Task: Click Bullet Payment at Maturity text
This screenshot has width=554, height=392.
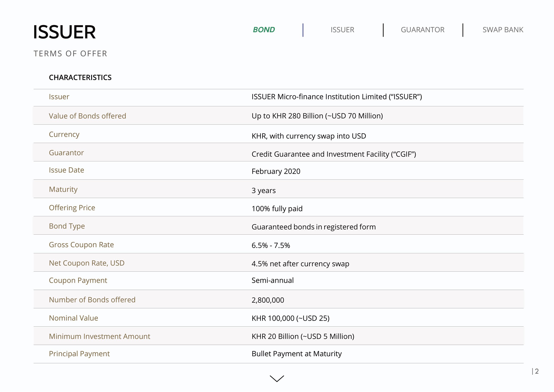Action: pos(296,354)
